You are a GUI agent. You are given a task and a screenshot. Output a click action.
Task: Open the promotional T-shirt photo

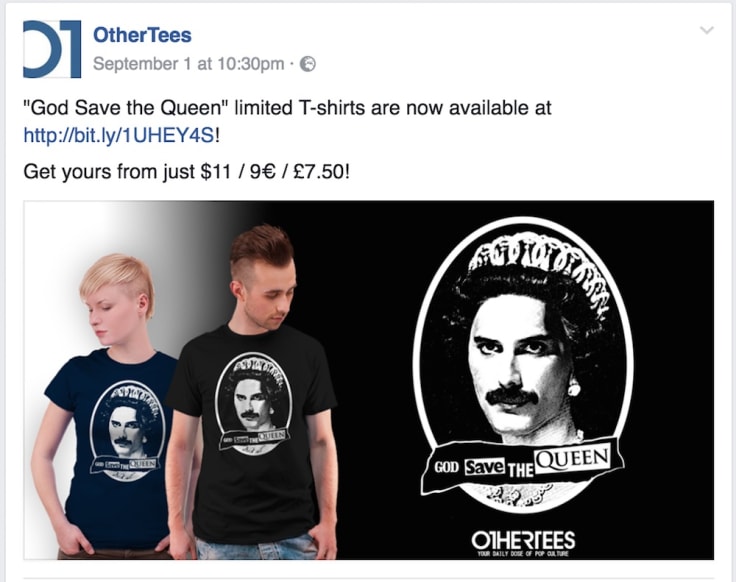368,380
